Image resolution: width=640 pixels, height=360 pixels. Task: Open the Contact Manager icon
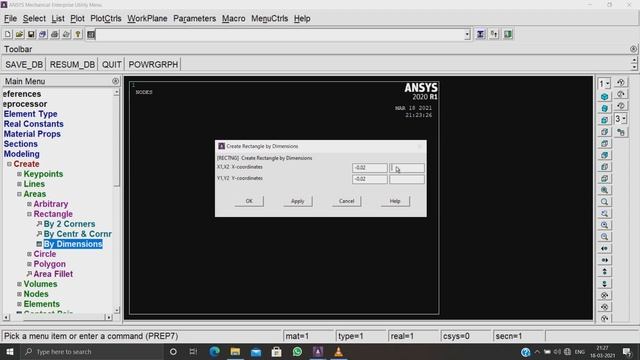click(508, 34)
